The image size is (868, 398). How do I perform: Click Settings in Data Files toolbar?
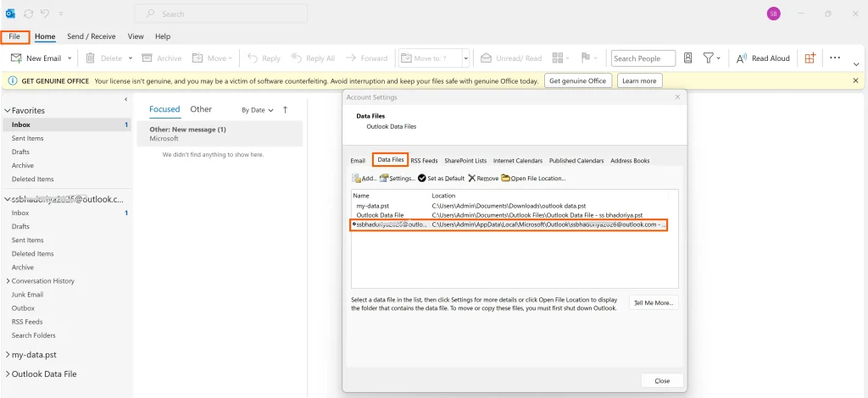[x=398, y=178]
